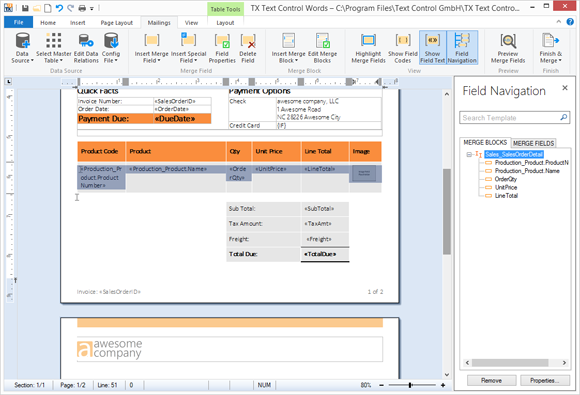Image resolution: width=580 pixels, height=395 pixels.
Task: Click the zoom in plus button
Action: [443, 385]
